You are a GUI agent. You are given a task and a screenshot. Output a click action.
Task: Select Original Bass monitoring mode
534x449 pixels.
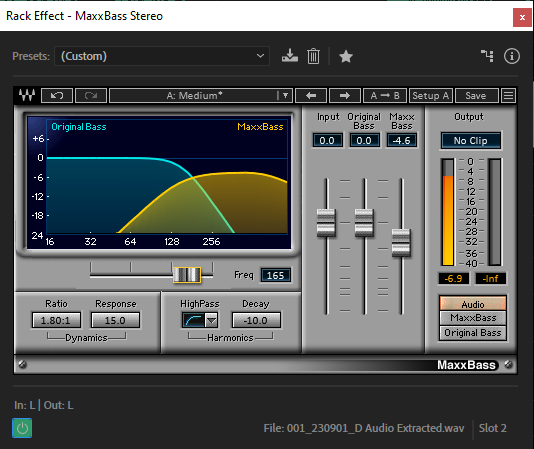(473, 332)
